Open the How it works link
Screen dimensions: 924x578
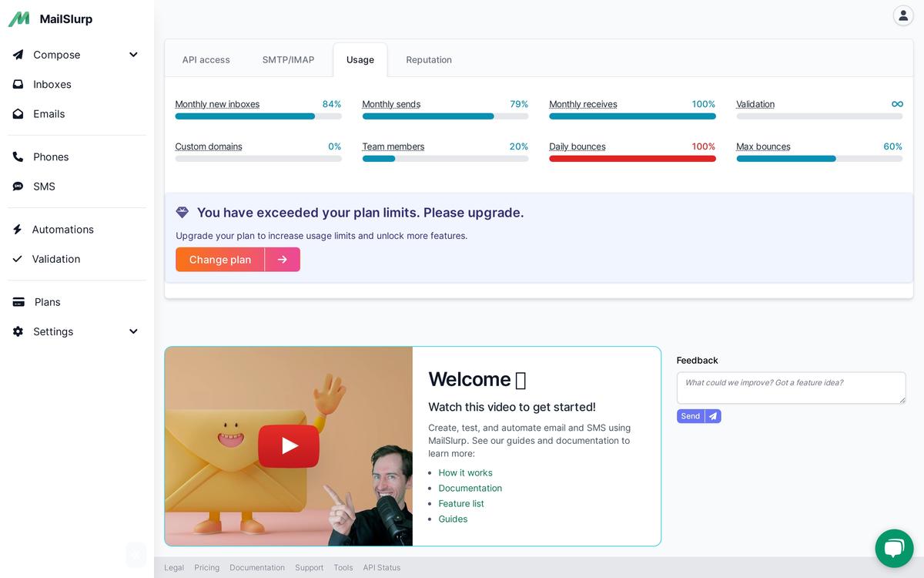tap(465, 472)
